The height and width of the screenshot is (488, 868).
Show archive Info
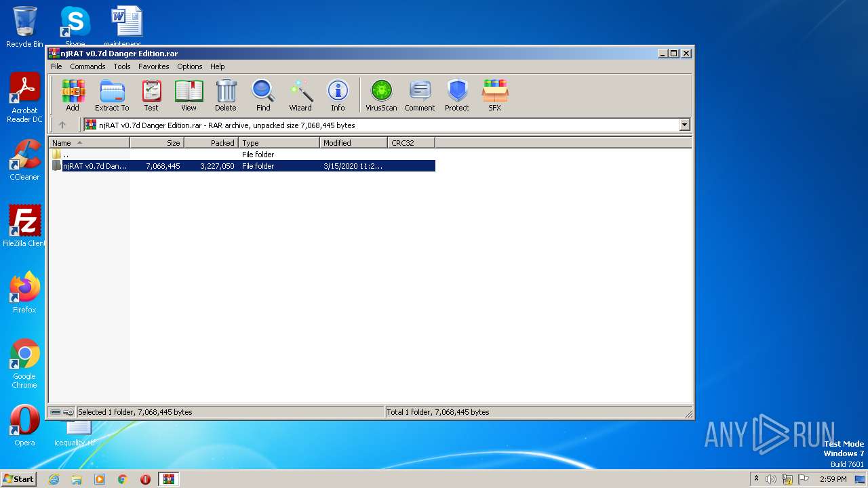pyautogui.click(x=338, y=96)
